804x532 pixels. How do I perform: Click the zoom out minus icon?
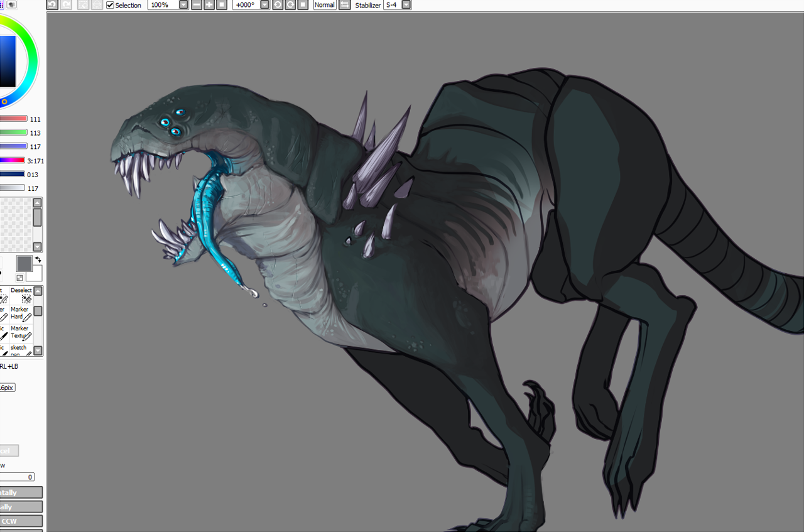(197, 5)
